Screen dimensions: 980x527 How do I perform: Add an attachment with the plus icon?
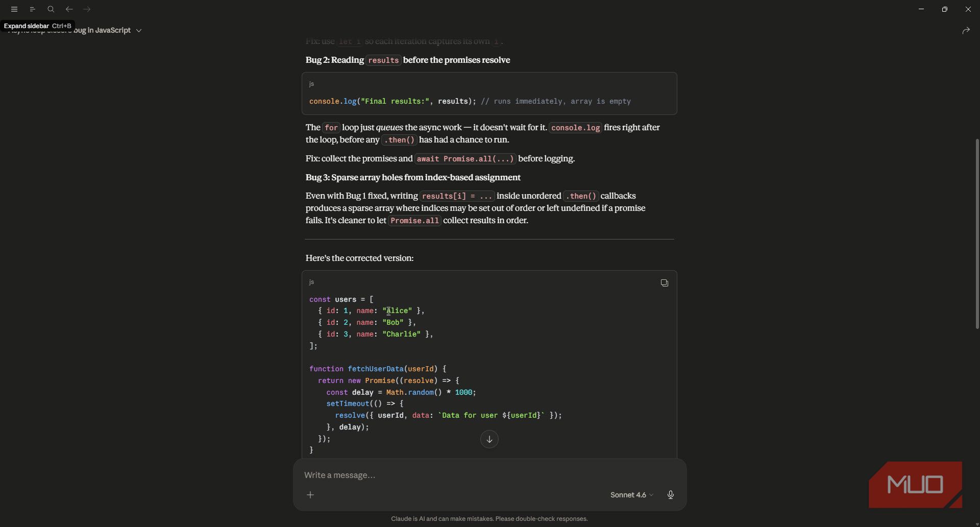(310, 495)
